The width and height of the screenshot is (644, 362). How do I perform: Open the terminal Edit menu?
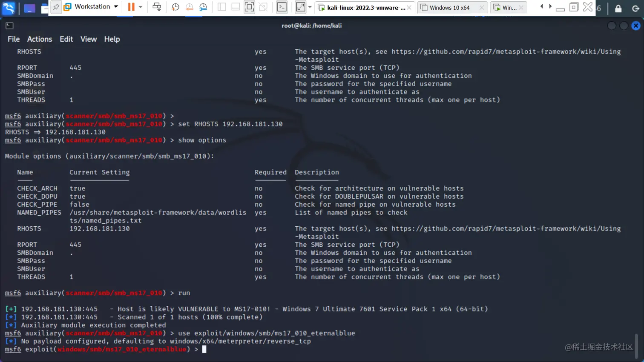click(x=66, y=39)
